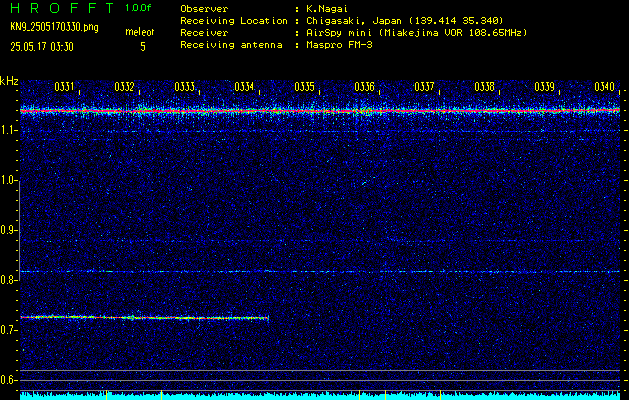The width and height of the screenshot is (629, 400).
Task: Select the AirSpy mini receiver description
Action: click(x=417, y=33)
